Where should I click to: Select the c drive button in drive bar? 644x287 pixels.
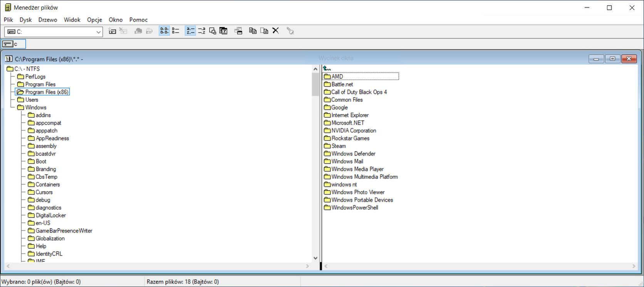tap(13, 44)
